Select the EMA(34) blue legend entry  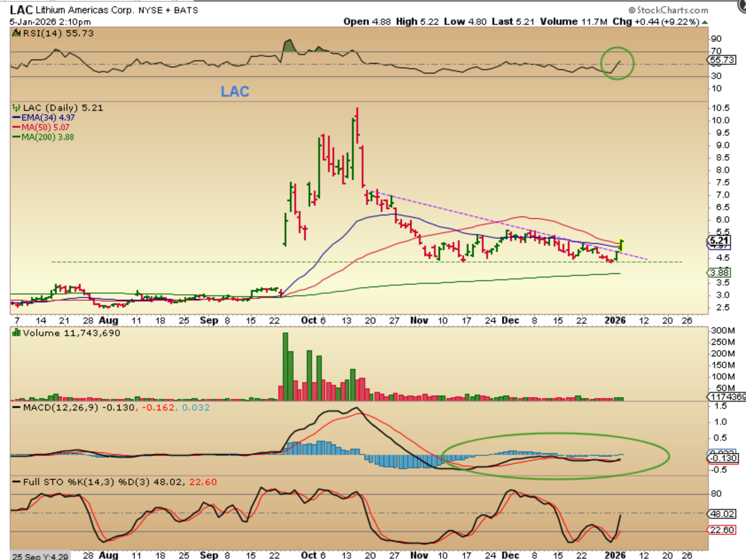click(x=43, y=117)
